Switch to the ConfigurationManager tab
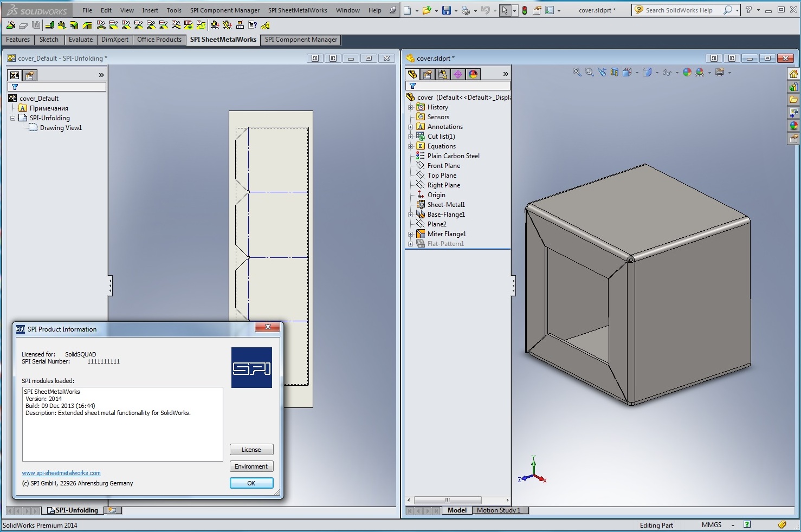This screenshot has width=801, height=532. pyautogui.click(x=443, y=74)
